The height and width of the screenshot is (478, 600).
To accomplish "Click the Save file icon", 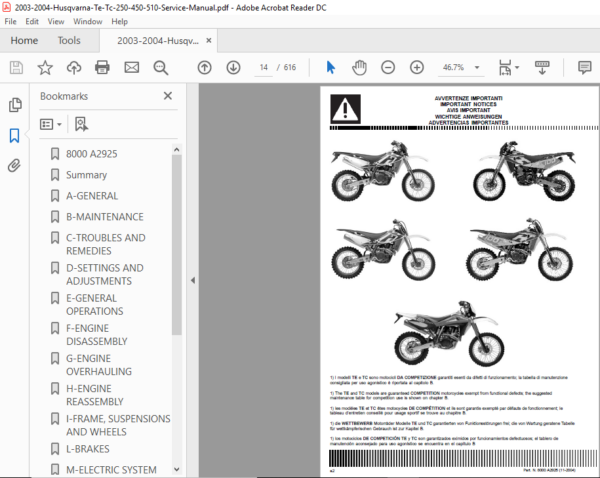I will point(16,68).
